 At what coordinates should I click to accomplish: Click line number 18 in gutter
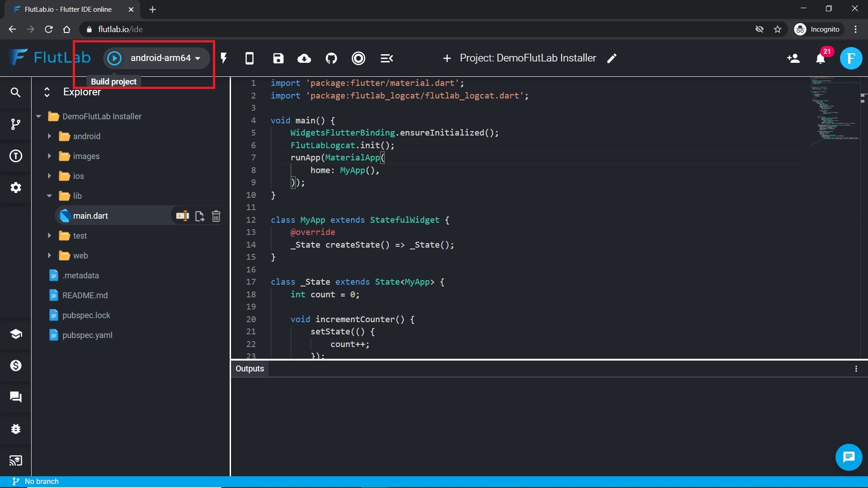pos(251,295)
